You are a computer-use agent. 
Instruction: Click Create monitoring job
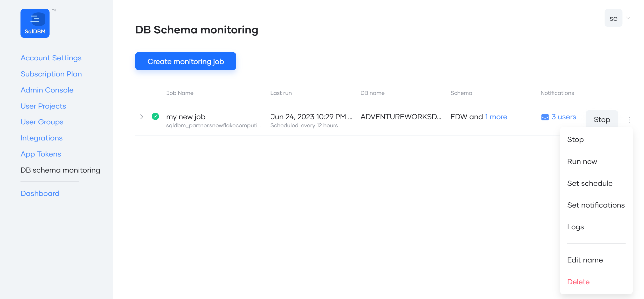(185, 61)
